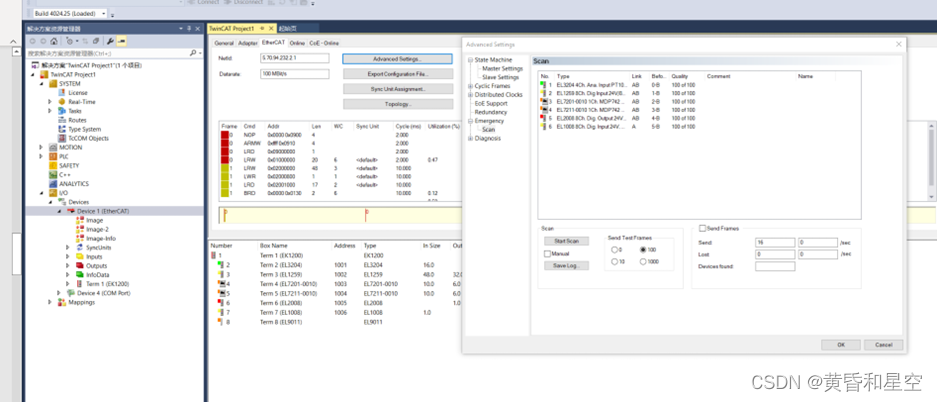This screenshot has width=937, height=402.
Task: Click OK in Advanced Settings dialog
Action: click(x=841, y=345)
